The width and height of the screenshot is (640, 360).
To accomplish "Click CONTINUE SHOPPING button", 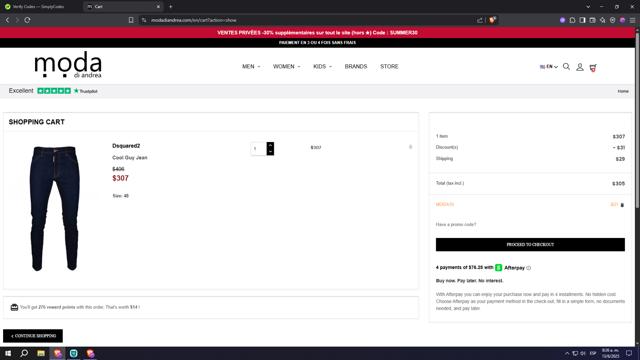I will pyautogui.click(x=33, y=336).
